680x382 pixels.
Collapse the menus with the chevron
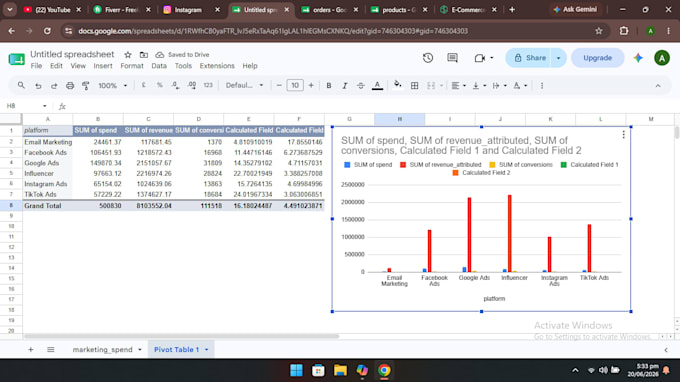point(658,86)
